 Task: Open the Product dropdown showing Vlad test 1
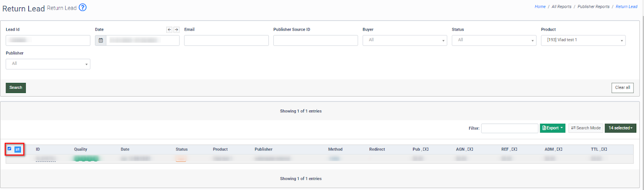[583, 40]
